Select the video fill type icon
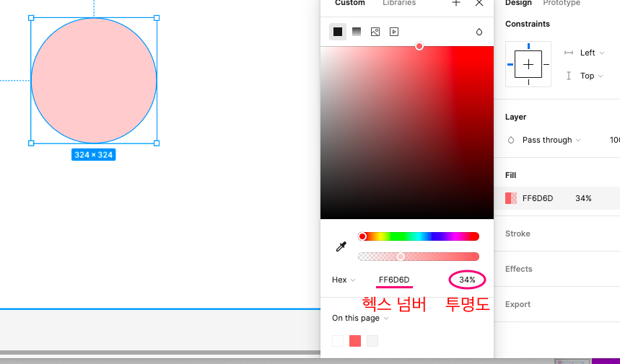Screen dimensions: 620x364 pyautogui.click(x=394, y=32)
